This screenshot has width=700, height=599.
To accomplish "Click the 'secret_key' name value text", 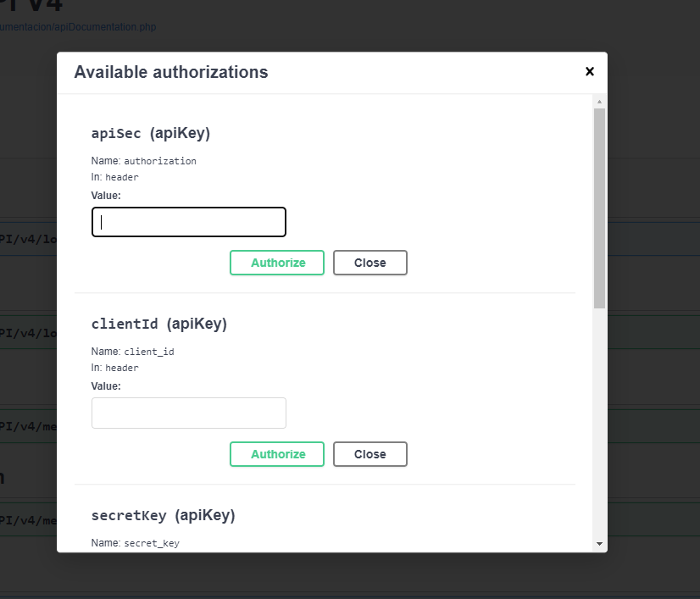I will click(152, 543).
